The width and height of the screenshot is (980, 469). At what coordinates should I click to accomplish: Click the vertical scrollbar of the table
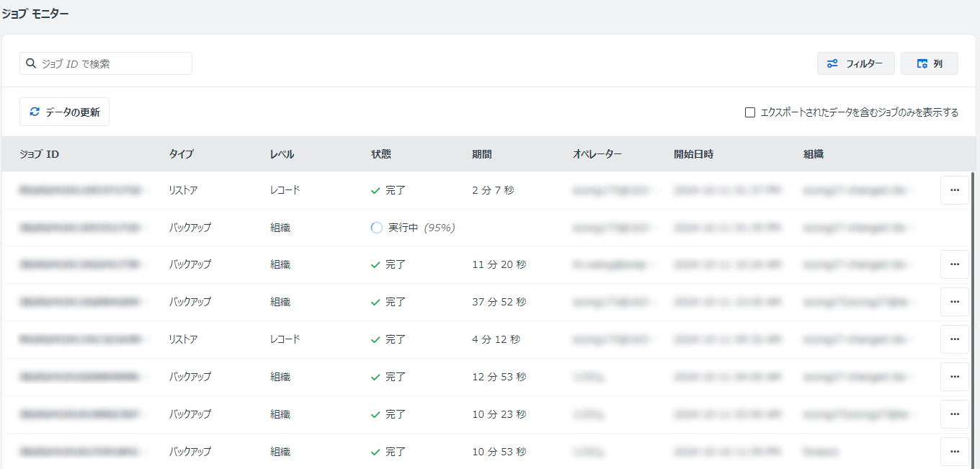point(975,317)
